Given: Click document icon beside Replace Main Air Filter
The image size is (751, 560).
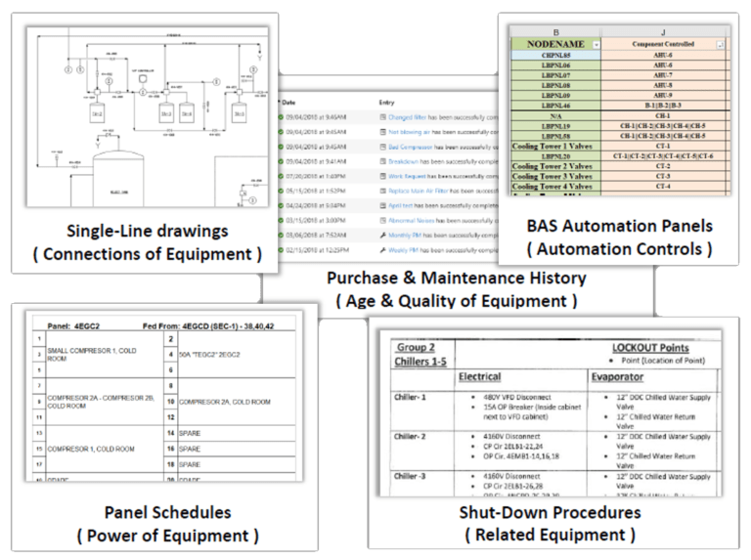Looking at the screenshot, I should pos(382,191).
